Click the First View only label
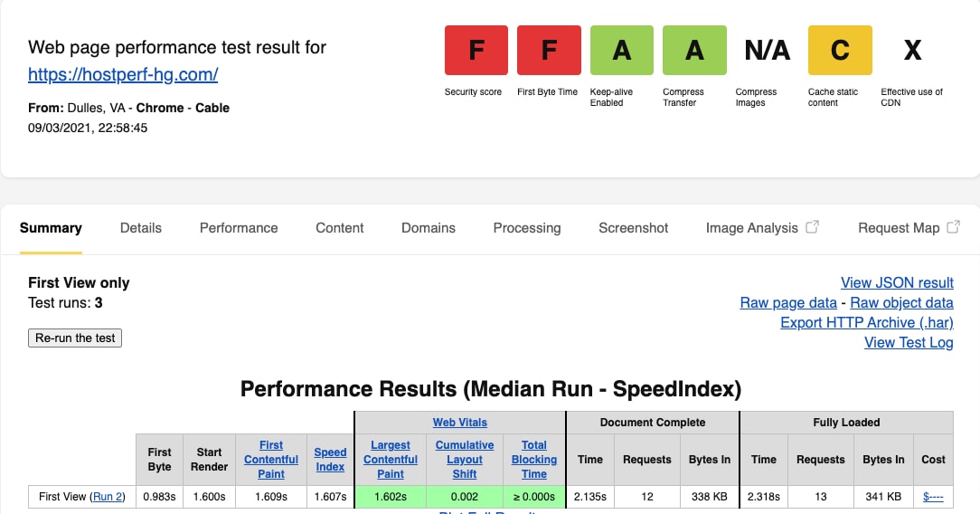The height and width of the screenshot is (514, 980). (79, 282)
